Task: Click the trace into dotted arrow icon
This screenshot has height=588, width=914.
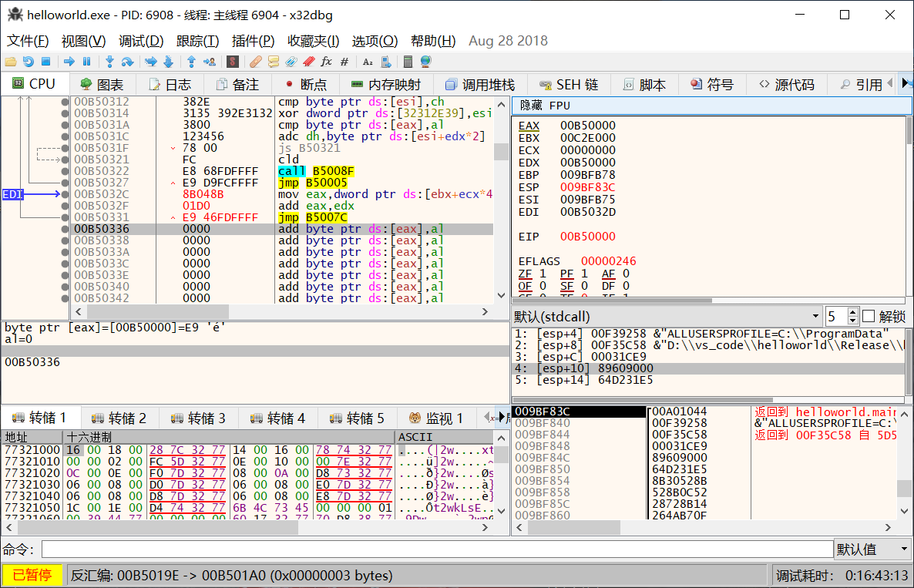Action: pyautogui.click(x=151, y=61)
